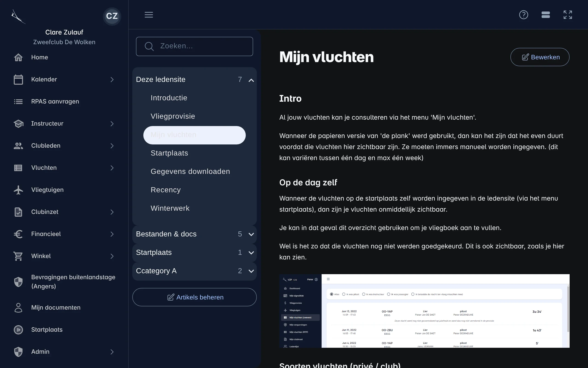
Task: Click the glider logo at the top left
Action: pyautogui.click(x=18, y=17)
